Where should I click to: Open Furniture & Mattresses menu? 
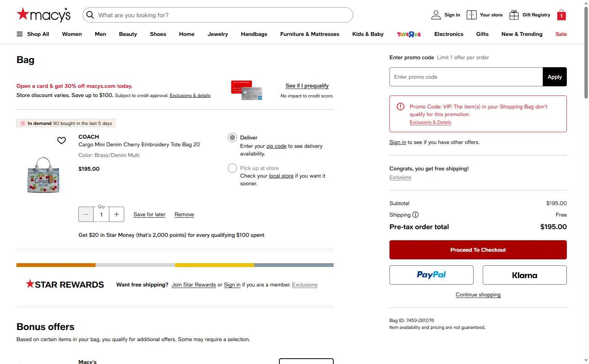point(310,34)
